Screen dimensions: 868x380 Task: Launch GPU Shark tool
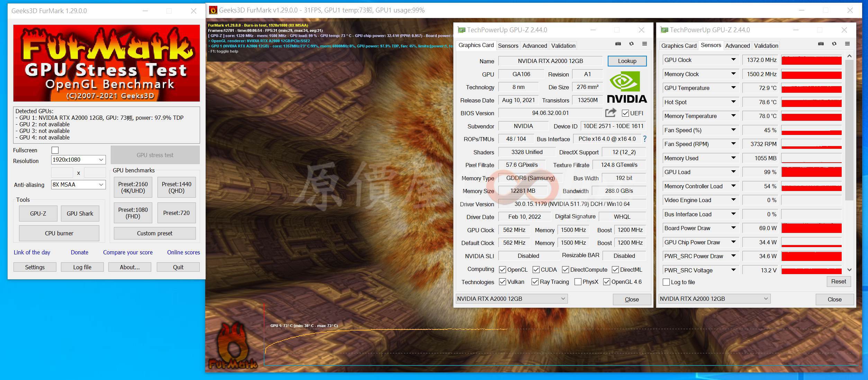[80, 214]
